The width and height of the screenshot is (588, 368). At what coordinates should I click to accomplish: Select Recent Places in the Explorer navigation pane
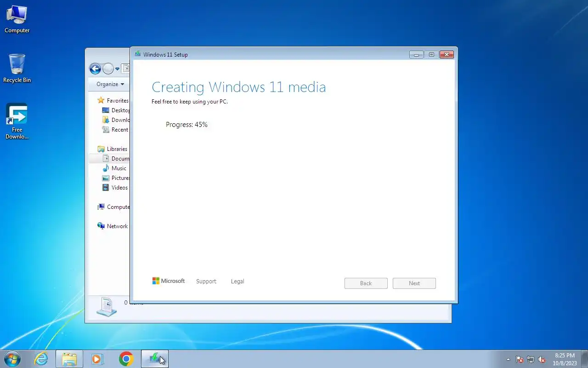pyautogui.click(x=116, y=130)
